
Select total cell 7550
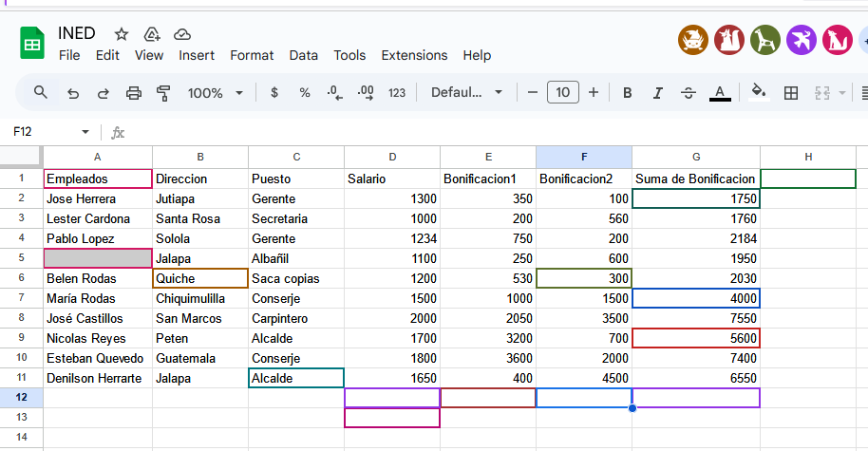(x=696, y=318)
